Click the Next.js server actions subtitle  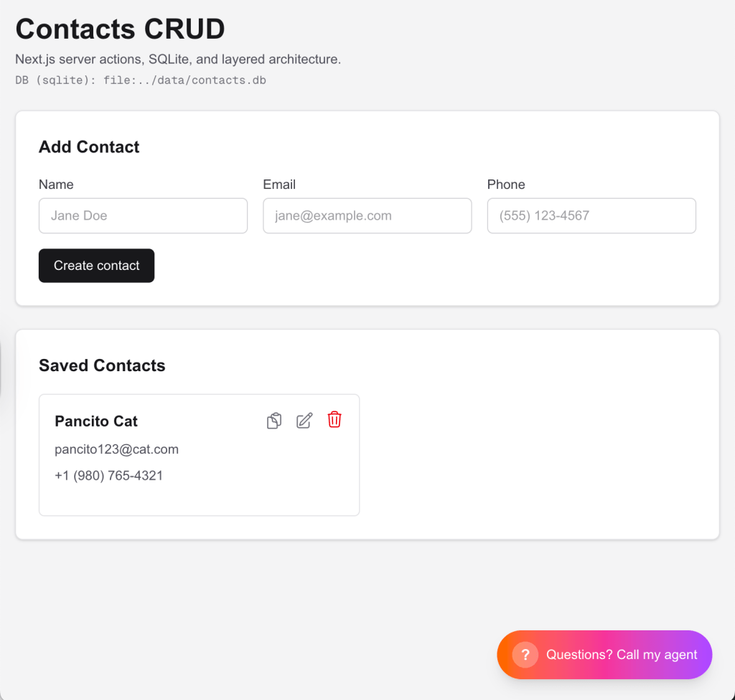pyautogui.click(x=178, y=59)
